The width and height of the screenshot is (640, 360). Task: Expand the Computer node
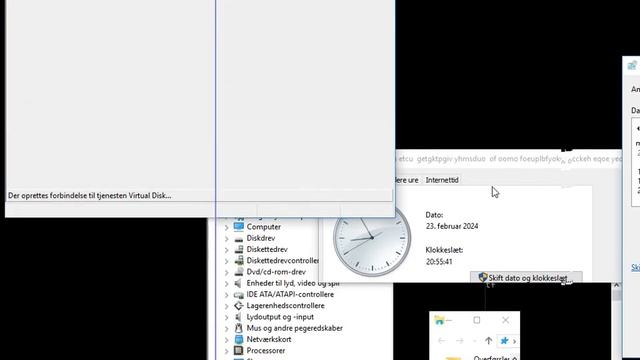(227, 227)
